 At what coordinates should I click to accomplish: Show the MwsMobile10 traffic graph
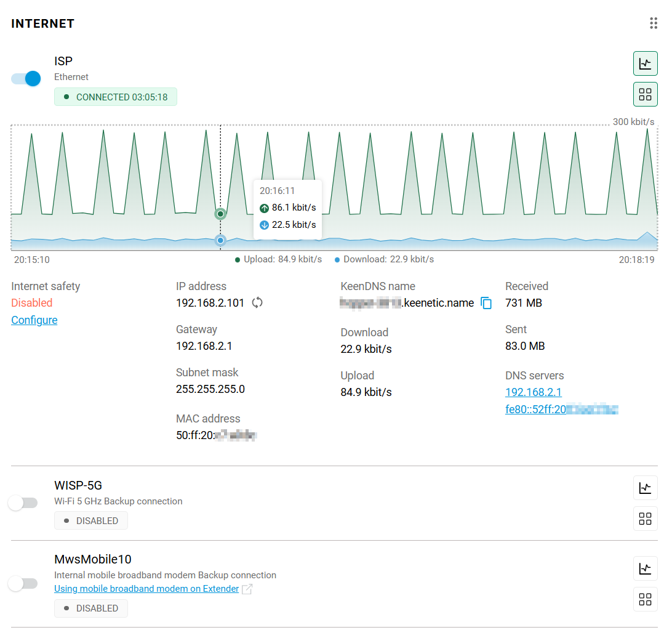pos(645,568)
